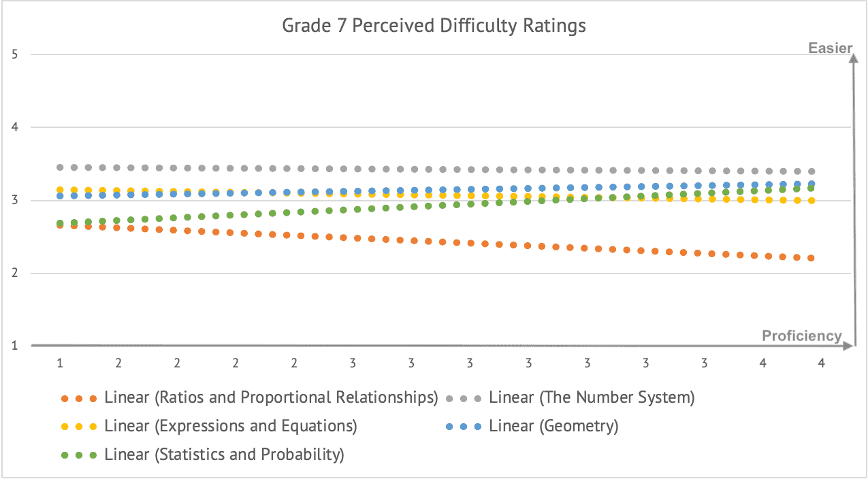Click the gray legend marker for Number System
The image size is (868, 479).
464,398
